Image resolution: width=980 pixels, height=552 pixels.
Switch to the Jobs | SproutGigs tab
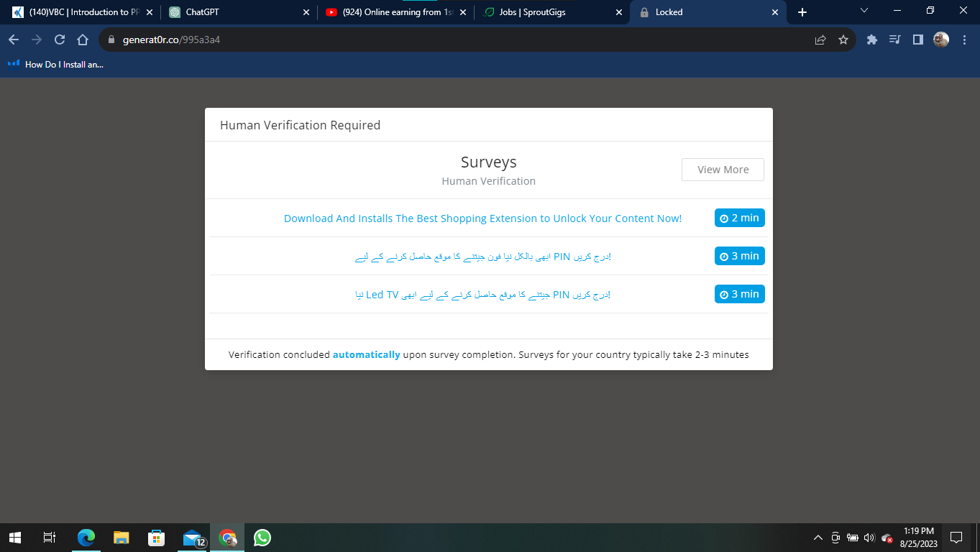550,12
